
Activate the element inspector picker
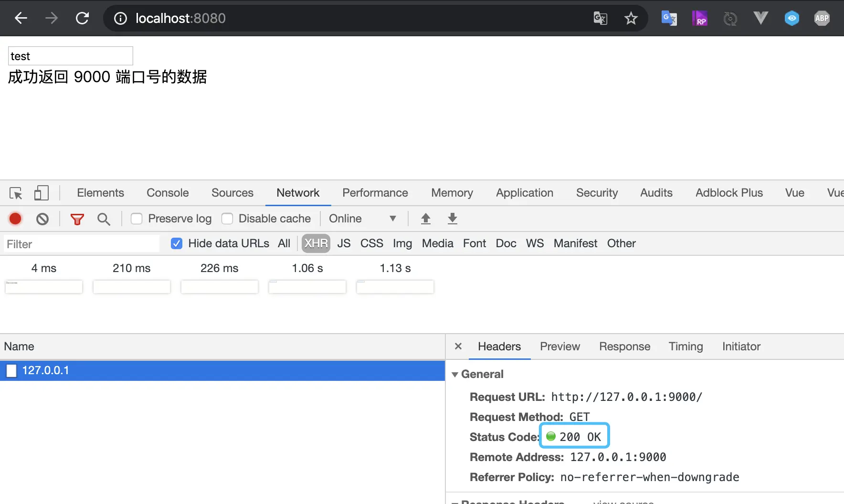[16, 193]
